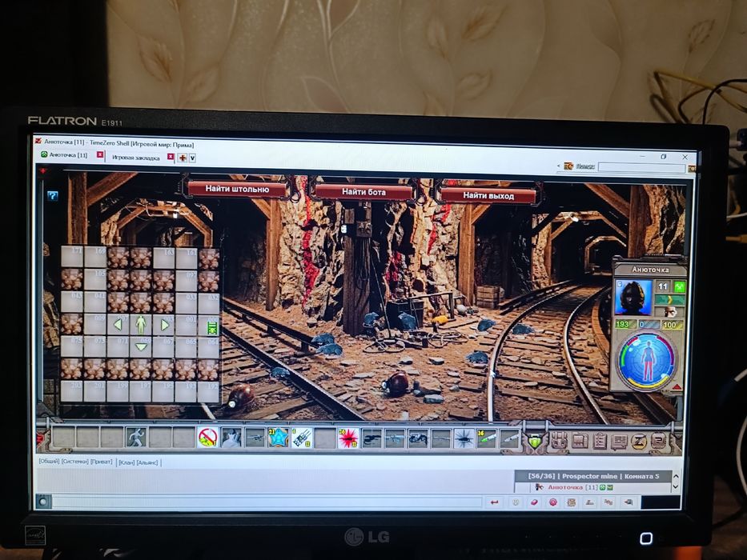Open the [Клан] chat channel
Viewport: 747px width, 560px height.
[x=127, y=462]
